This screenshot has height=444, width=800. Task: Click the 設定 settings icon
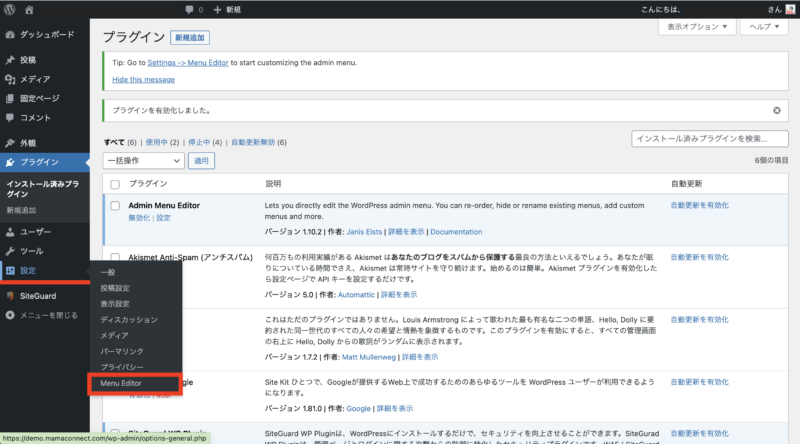click(10, 270)
